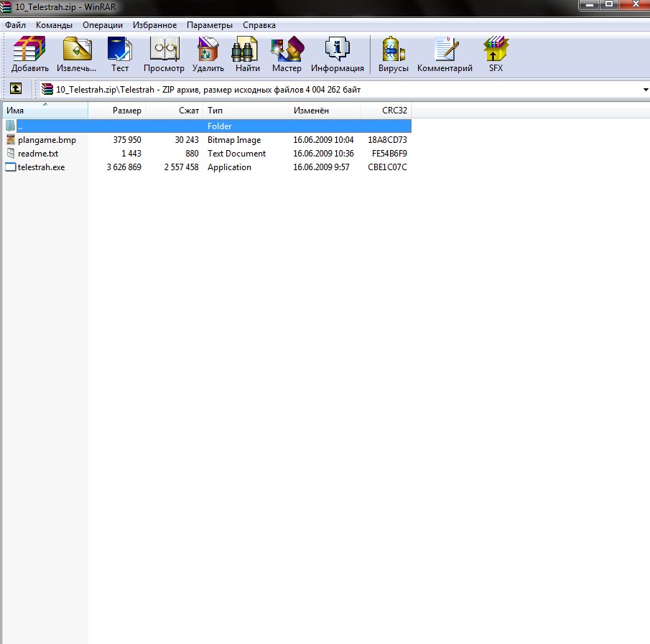This screenshot has height=644, width=650.
Task: Click CRC value 18A8CD73
Action: pyautogui.click(x=387, y=140)
